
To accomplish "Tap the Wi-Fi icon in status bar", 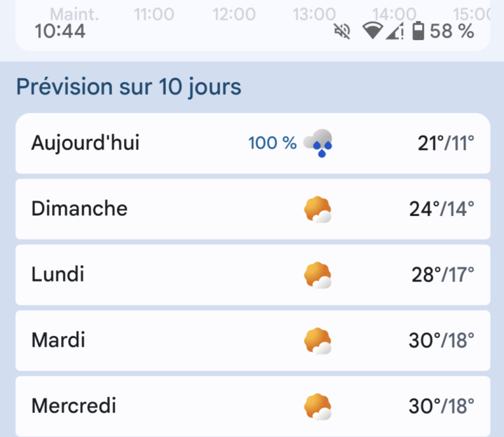I will point(372,31).
